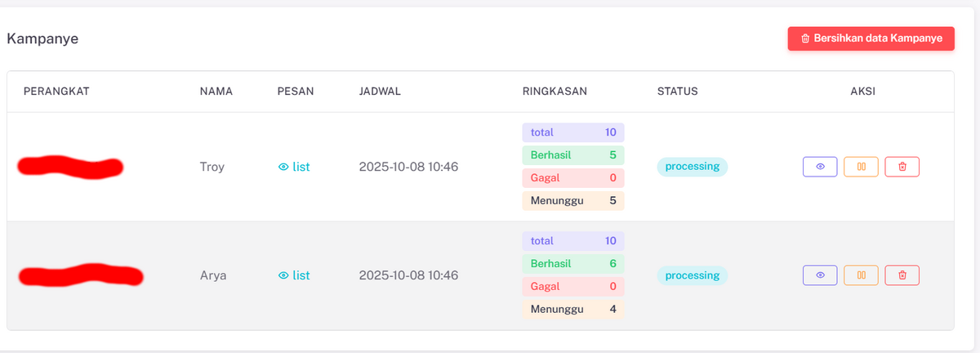Click Arya's total 10 summary badge
This screenshot has width=980, height=353.
(573, 241)
